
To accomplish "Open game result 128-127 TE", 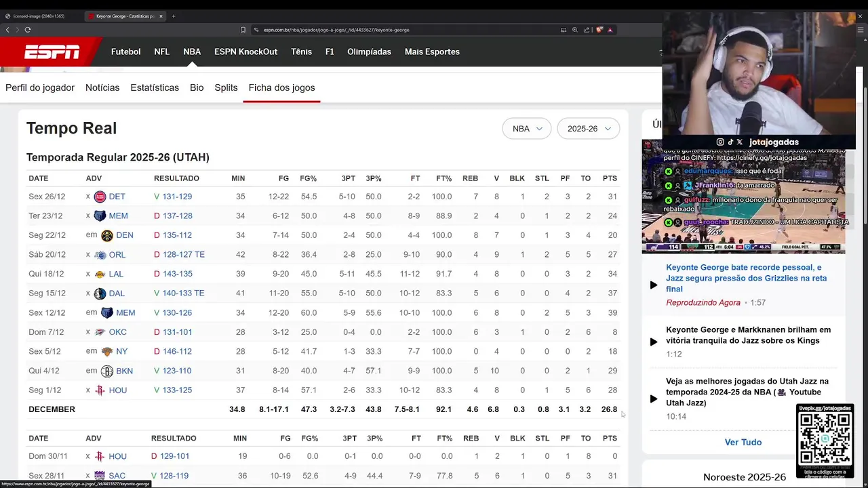I will 183,255.
